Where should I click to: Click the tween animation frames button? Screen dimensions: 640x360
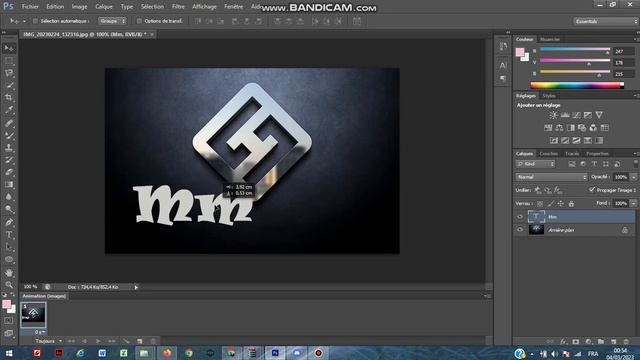pyautogui.click(x=126, y=341)
